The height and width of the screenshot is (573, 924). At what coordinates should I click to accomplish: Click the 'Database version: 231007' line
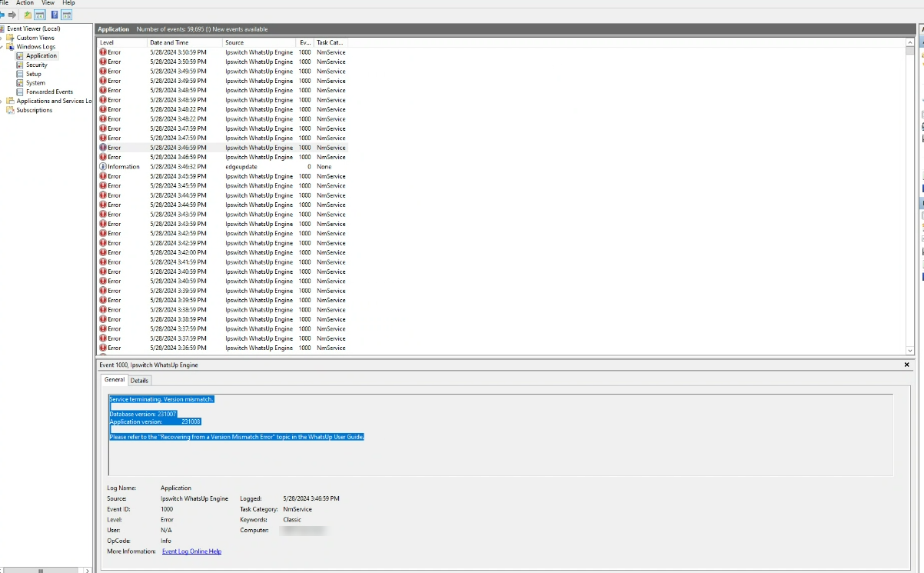pos(143,414)
